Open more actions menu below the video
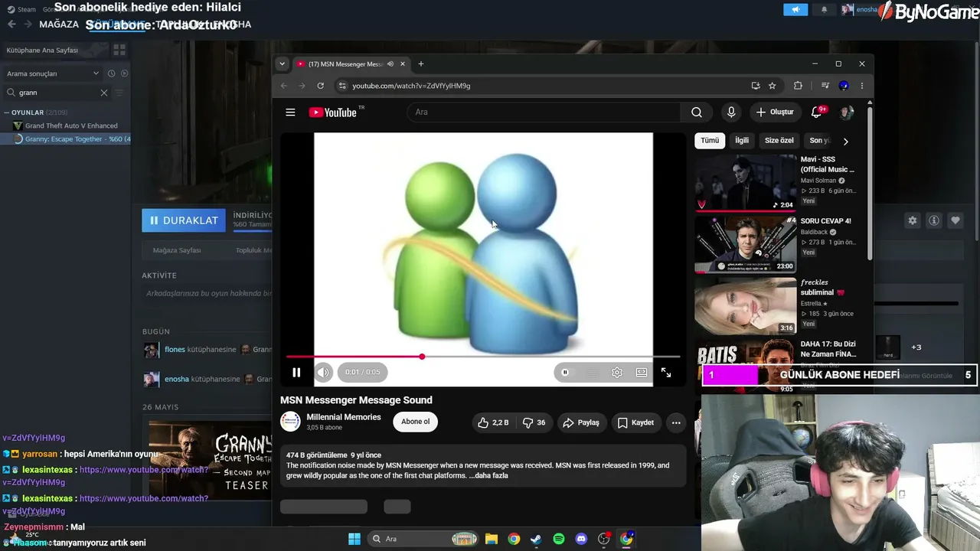Image resolution: width=980 pixels, height=551 pixels. 676,422
